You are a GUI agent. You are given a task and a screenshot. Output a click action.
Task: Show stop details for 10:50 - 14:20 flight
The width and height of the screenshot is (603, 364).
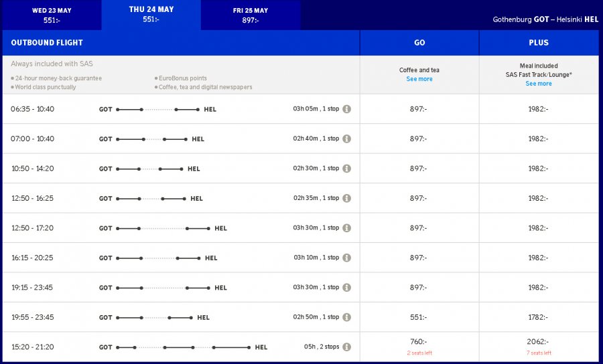347,169
